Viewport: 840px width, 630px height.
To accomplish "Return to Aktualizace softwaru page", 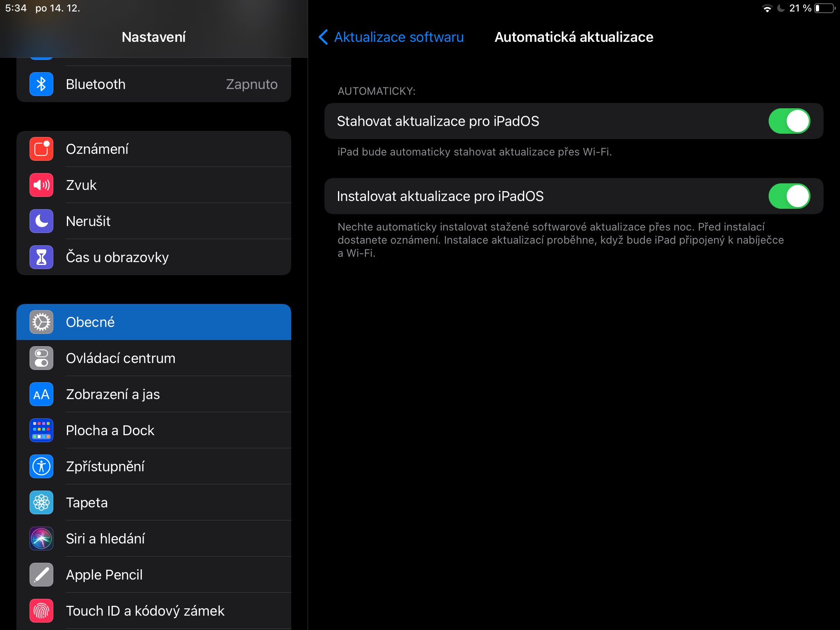I will tap(399, 37).
